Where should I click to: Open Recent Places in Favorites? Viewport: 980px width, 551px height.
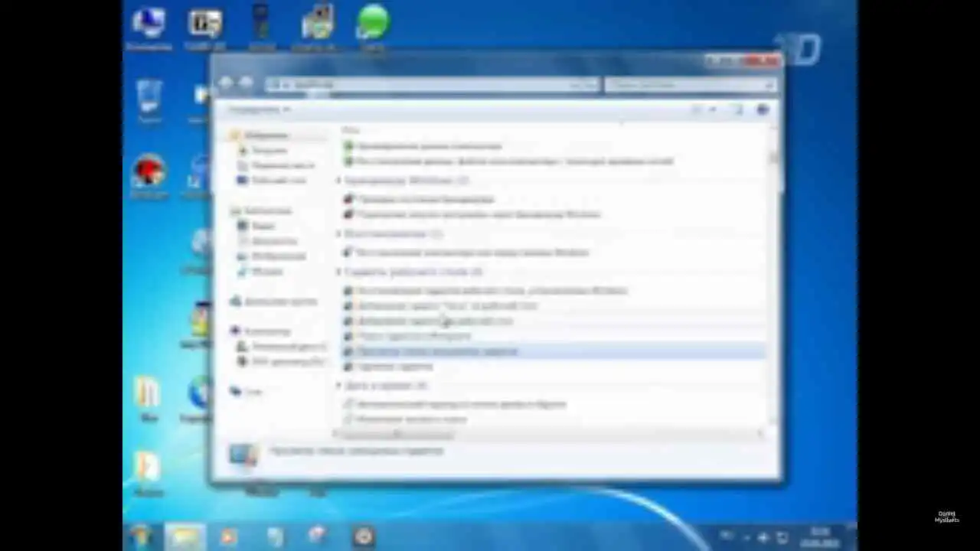276,165
